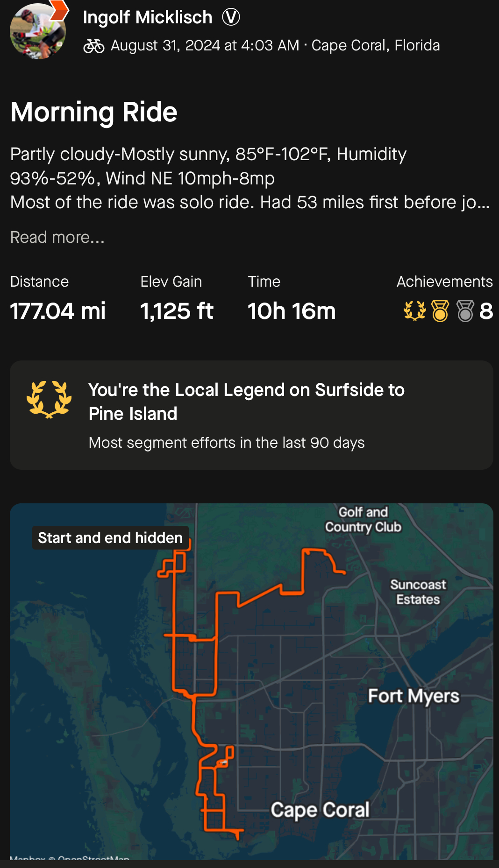Click the large laurel wreath in banner
The height and width of the screenshot is (868, 499).
coord(49,400)
